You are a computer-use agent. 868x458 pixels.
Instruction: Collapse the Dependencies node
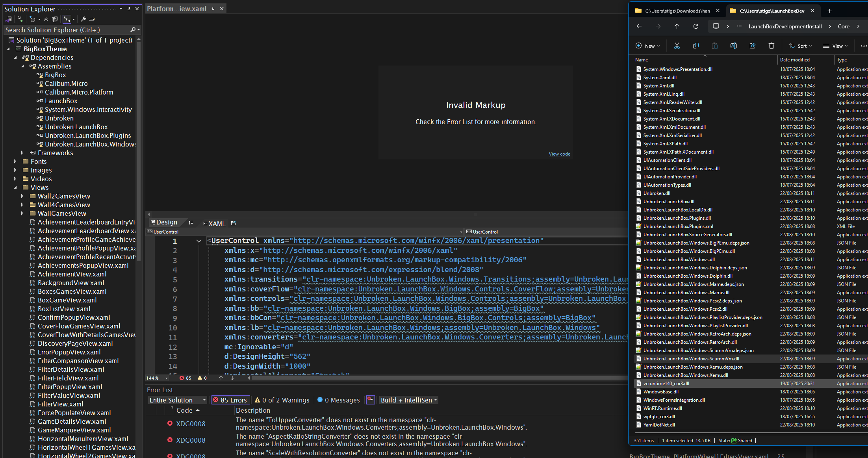[x=15, y=57]
